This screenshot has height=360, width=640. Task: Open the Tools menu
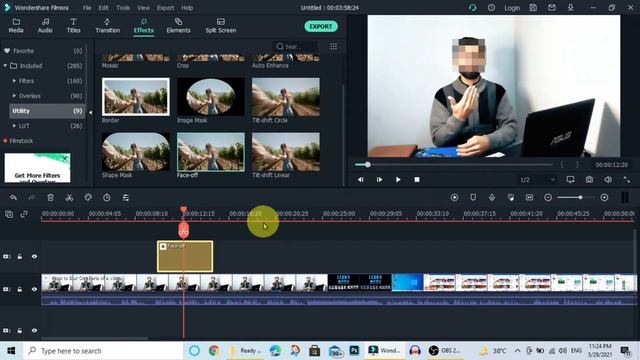(123, 8)
